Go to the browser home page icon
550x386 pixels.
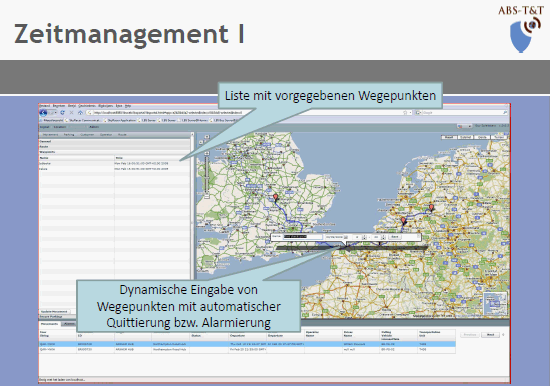80,113
